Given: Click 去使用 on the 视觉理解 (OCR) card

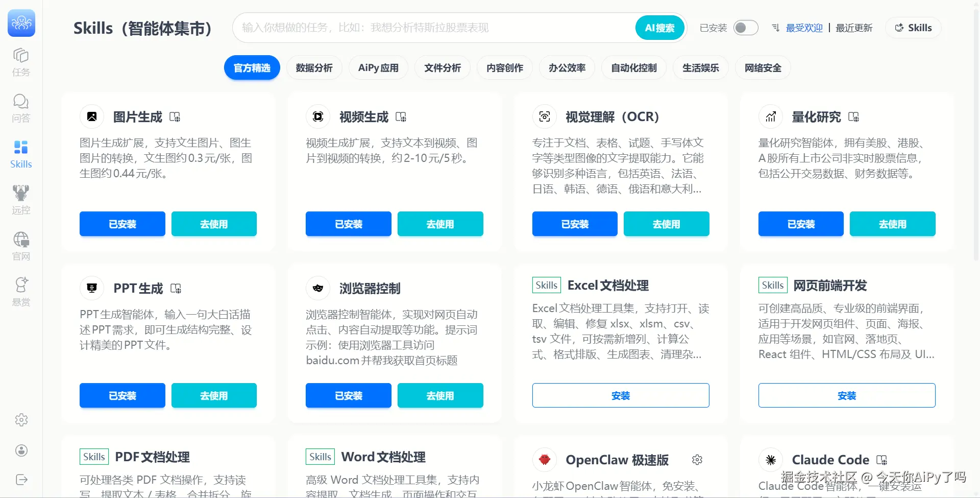Looking at the screenshot, I should click(x=667, y=224).
